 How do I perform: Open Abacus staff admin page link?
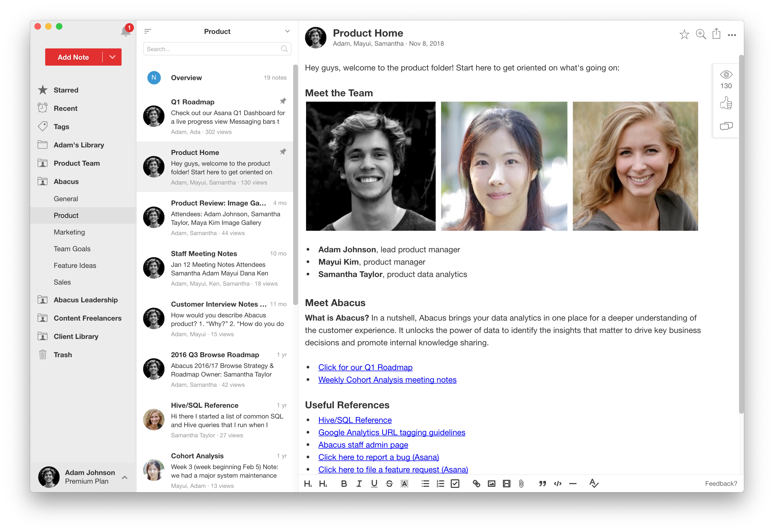point(363,445)
